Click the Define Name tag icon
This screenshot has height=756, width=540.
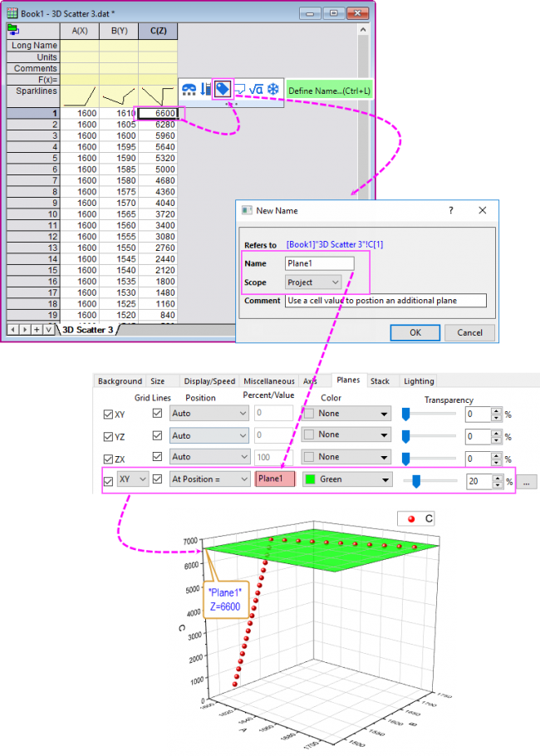point(222,88)
